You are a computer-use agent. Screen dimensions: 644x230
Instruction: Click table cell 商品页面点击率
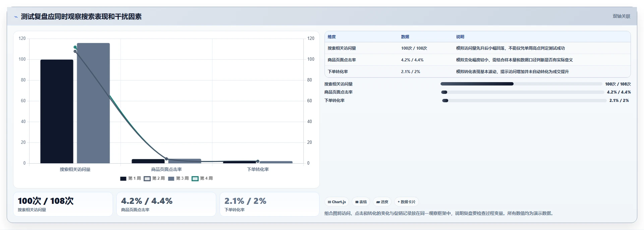click(342, 60)
